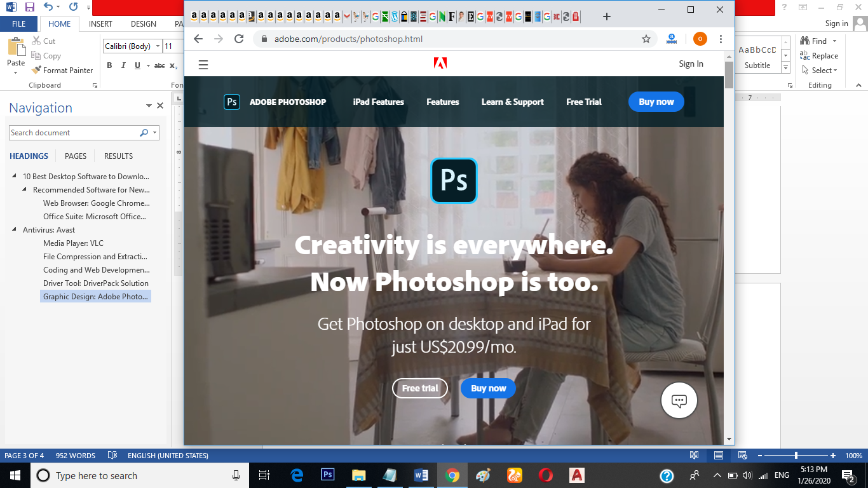Open the Customize Quick Access Toolbar dropdown
This screenshot has height=488, width=868.
click(x=87, y=8)
